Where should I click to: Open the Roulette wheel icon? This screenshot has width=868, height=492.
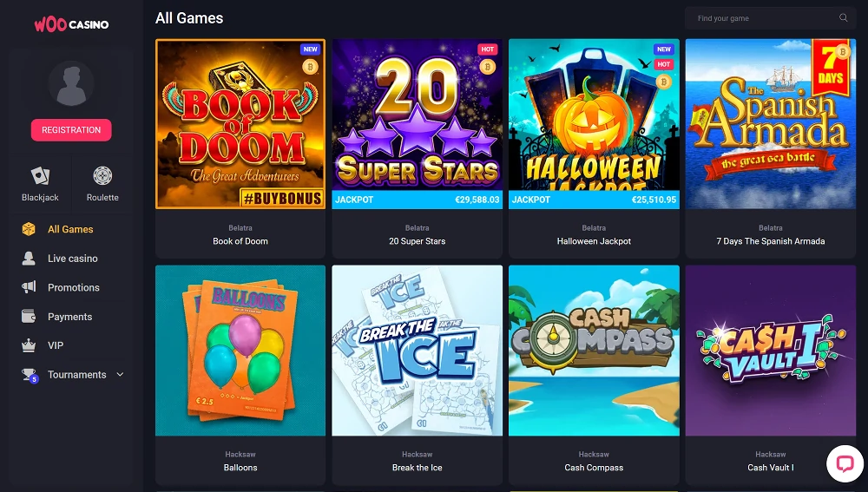tap(102, 175)
